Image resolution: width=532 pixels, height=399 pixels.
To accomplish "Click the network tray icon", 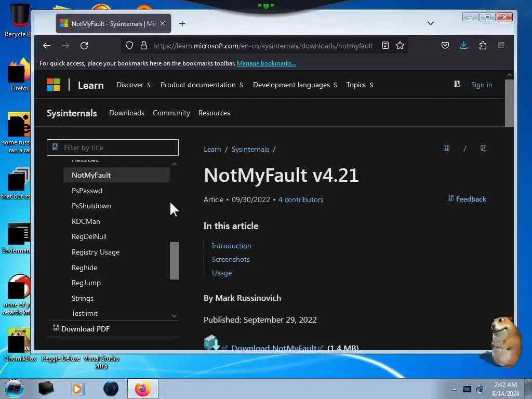I will [x=467, y=389].
